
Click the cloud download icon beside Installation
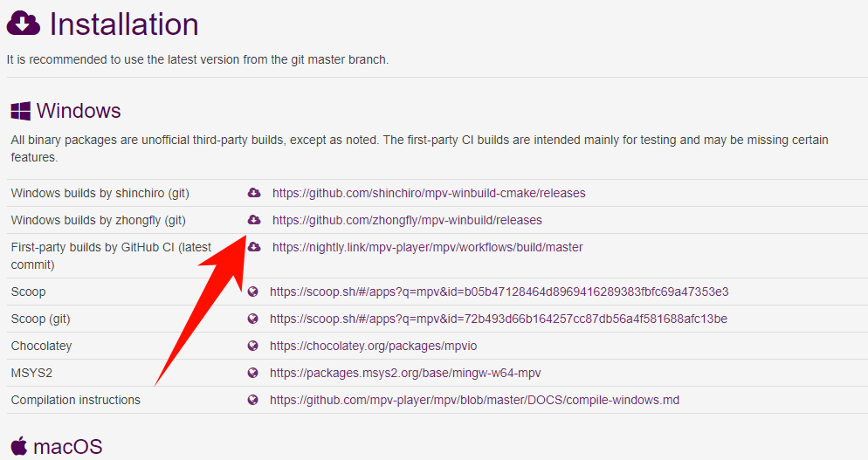(x=24, y=24)
